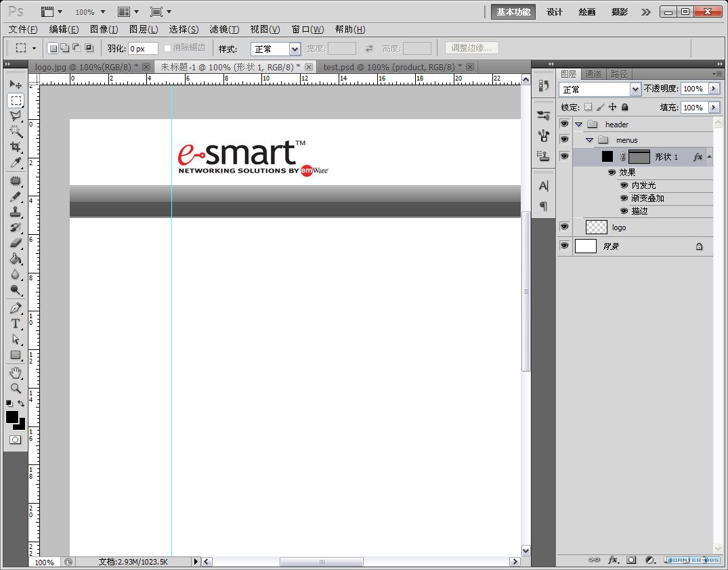Select the Pen tool
728x570 pixels.
pos(16,308)
